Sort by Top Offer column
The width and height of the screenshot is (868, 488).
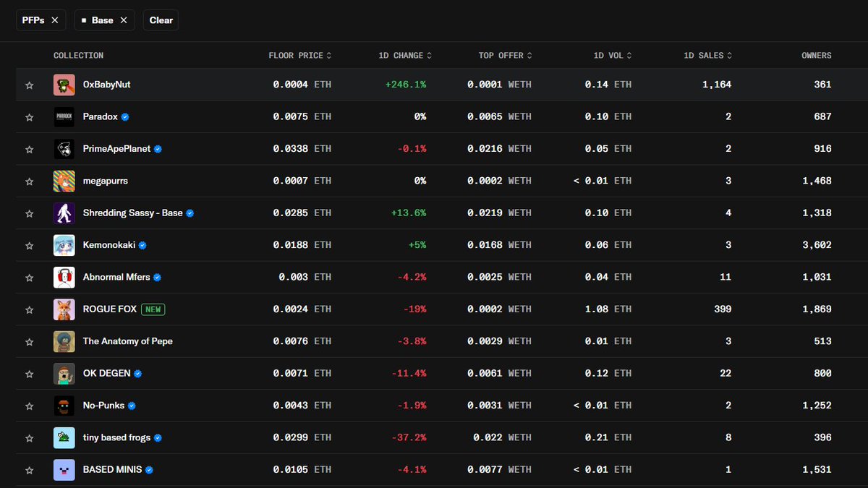[x=506, y=56]
